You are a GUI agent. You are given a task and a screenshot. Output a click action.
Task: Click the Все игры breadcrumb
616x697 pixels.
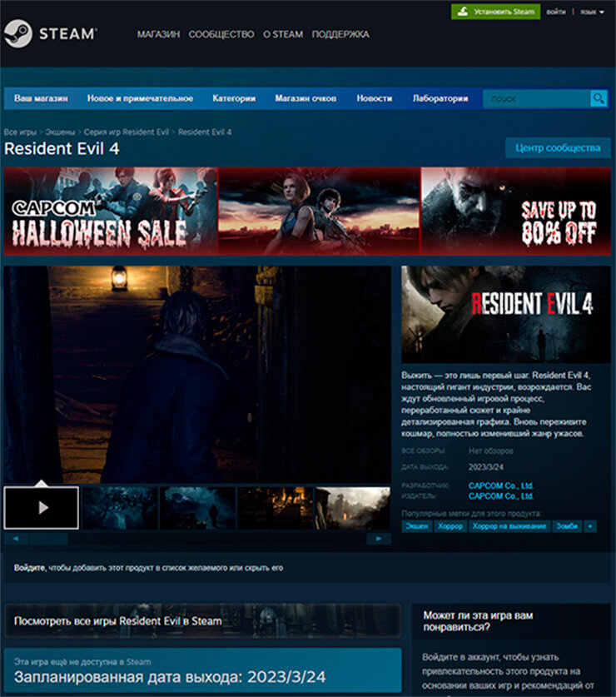(20, 132)
